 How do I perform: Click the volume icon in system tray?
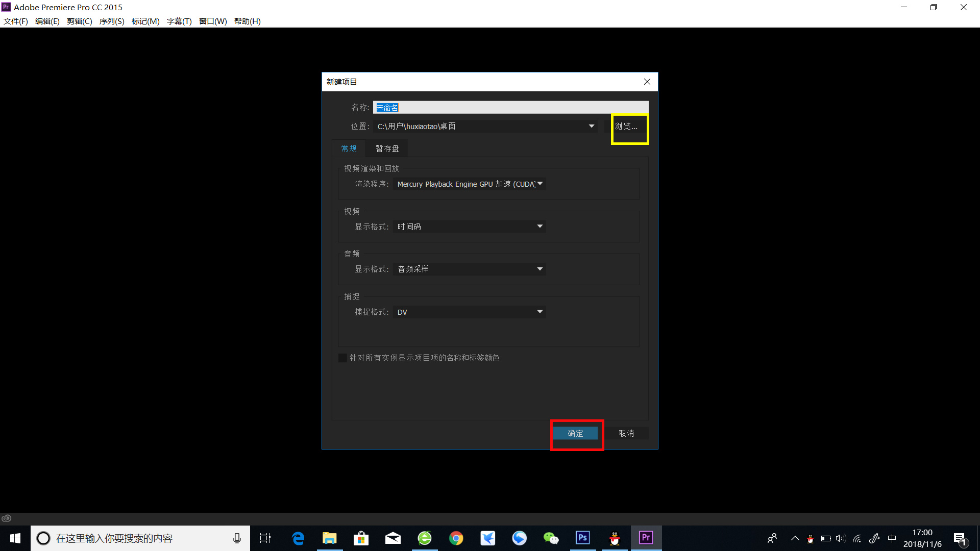pos(841,538)
